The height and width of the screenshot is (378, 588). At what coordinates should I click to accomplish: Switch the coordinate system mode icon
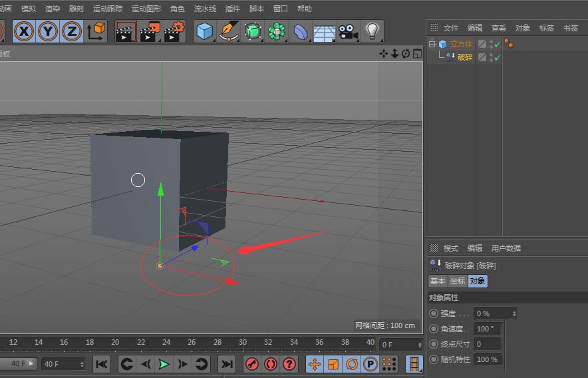point(96,31)
